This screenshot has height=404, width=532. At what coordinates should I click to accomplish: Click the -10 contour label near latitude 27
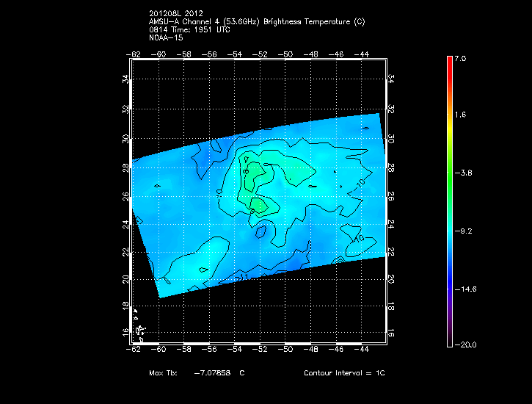[360, 184]
